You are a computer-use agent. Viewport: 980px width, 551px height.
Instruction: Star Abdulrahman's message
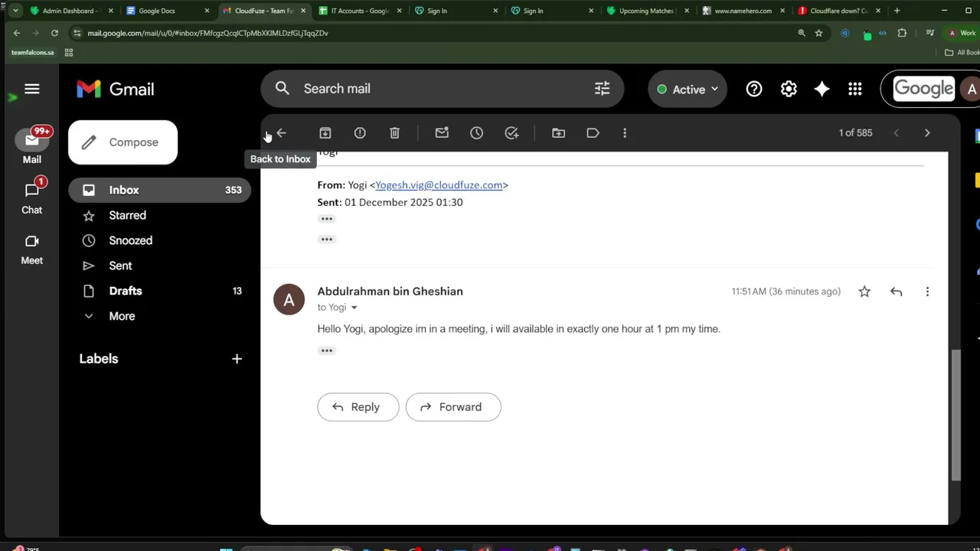tap(864, 292)
